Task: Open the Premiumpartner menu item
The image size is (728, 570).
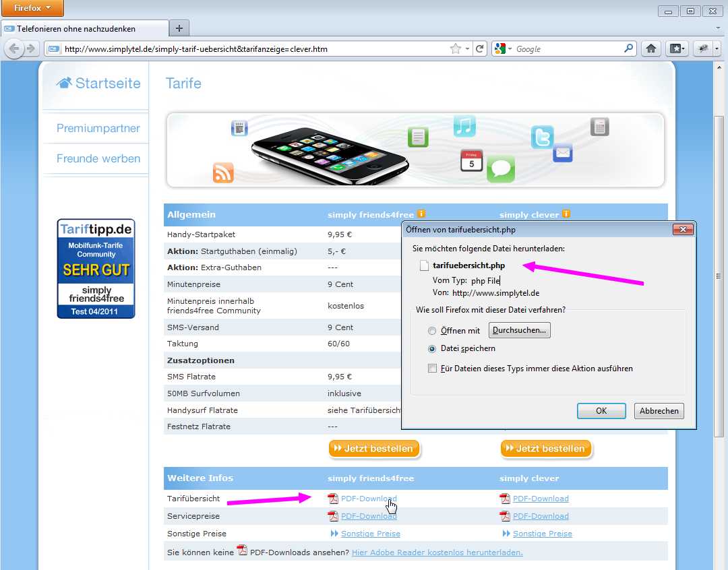Action: point(98,128)
